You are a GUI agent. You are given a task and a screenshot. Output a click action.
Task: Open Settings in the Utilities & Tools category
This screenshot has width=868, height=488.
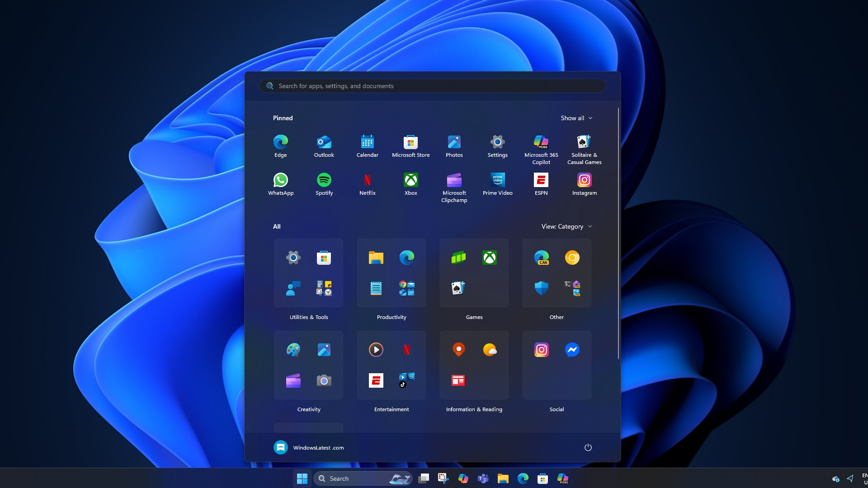tap(293, 258)
